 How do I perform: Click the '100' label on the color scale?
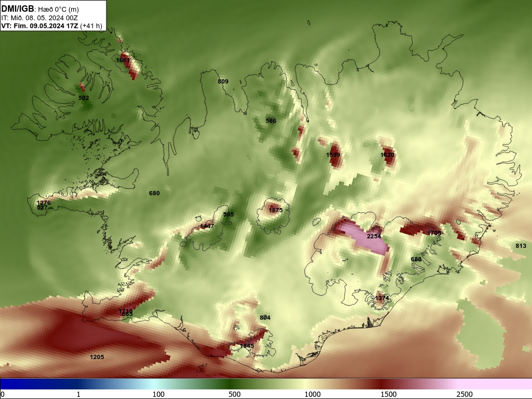coord(159,394)
